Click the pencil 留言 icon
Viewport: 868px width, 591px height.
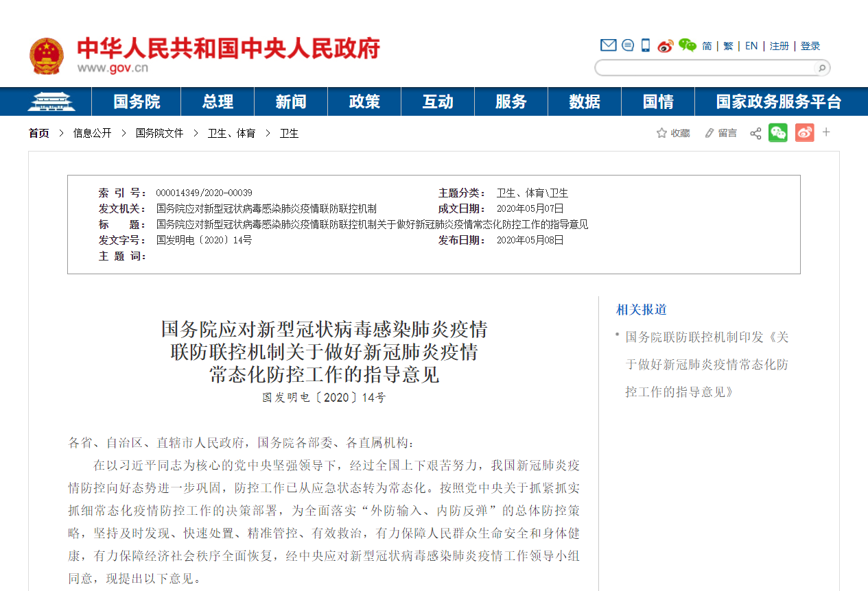click(709, 133)
